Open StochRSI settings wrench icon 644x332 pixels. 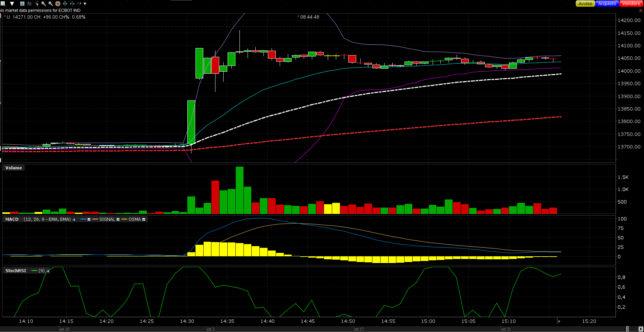[x=48, y=271]
